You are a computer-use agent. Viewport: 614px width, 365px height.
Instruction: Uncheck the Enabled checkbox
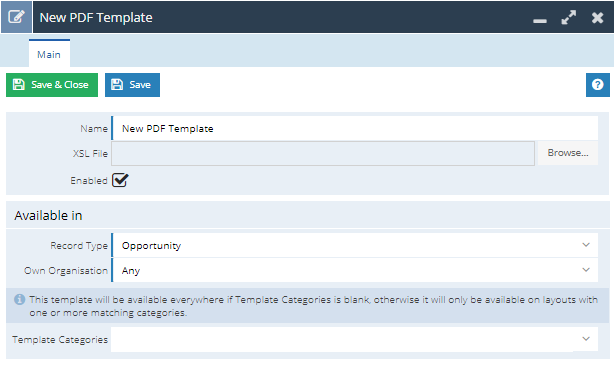pyautogui.click(x=120, y=180)
